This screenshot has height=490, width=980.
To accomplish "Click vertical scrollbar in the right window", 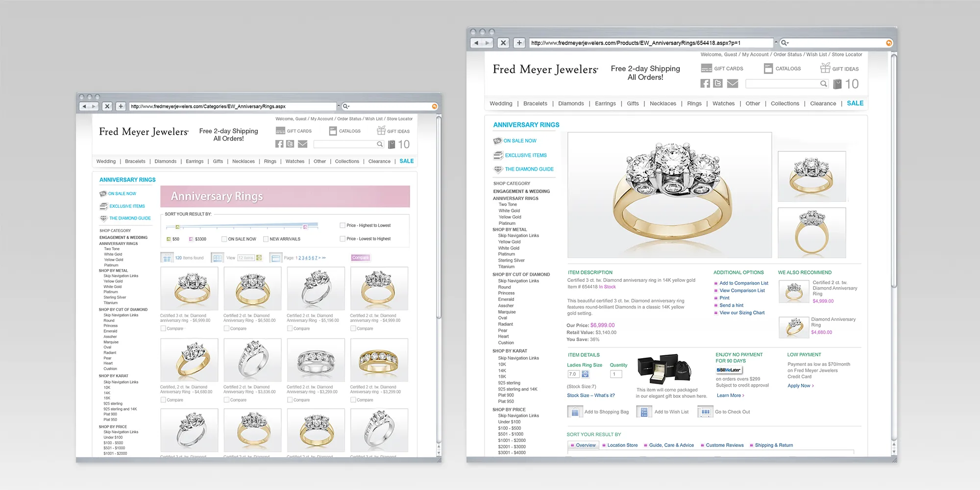I will pos(894,171).
